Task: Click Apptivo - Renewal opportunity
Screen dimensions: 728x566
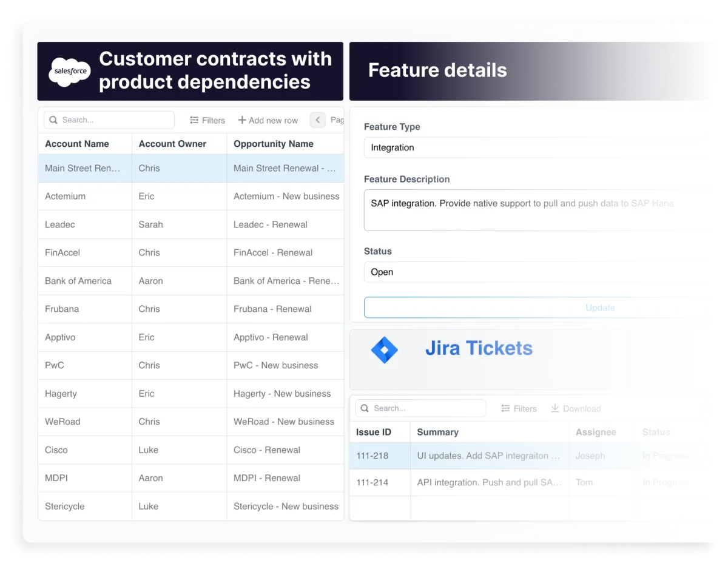Action: click(271, 337)
